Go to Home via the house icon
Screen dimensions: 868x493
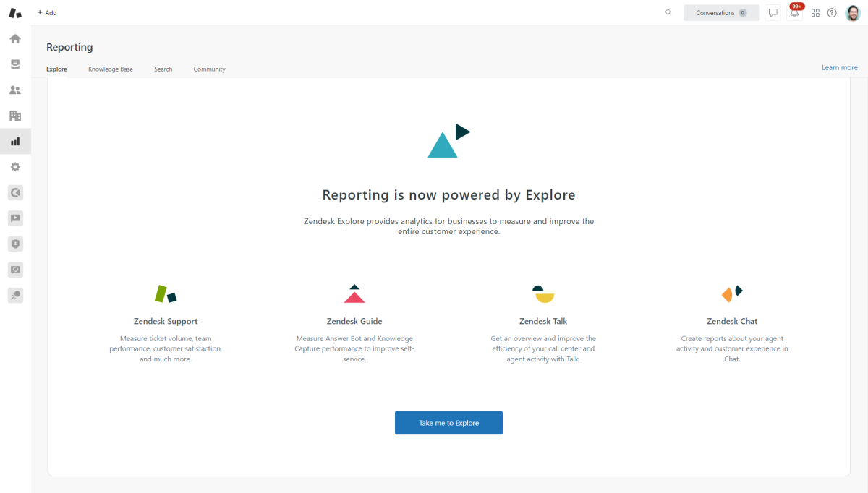(x=15, y=39)
